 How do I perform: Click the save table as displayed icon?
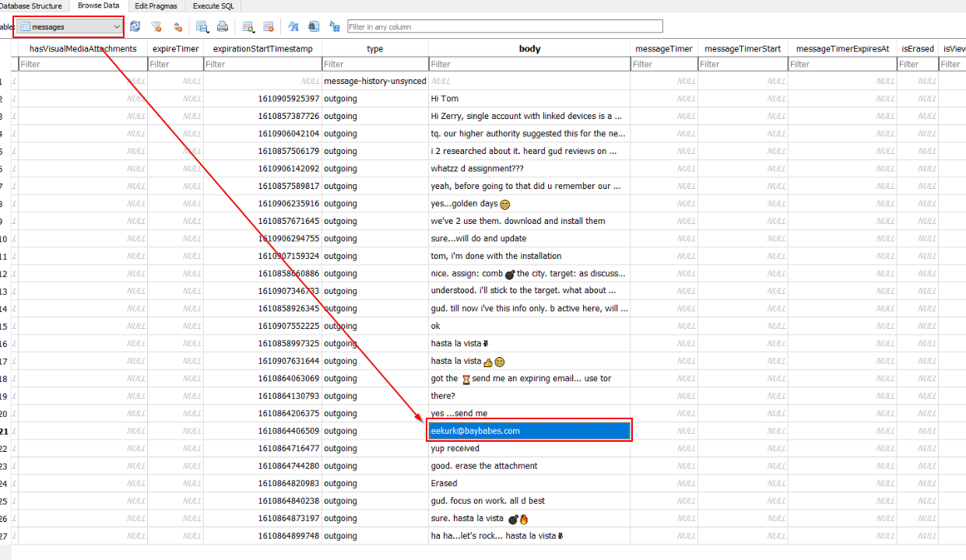tap(202, 26)
